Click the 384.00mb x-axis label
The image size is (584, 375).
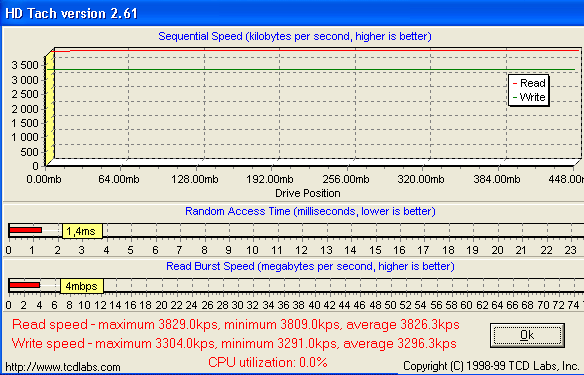pyautogui.click(x=497, y=179)
